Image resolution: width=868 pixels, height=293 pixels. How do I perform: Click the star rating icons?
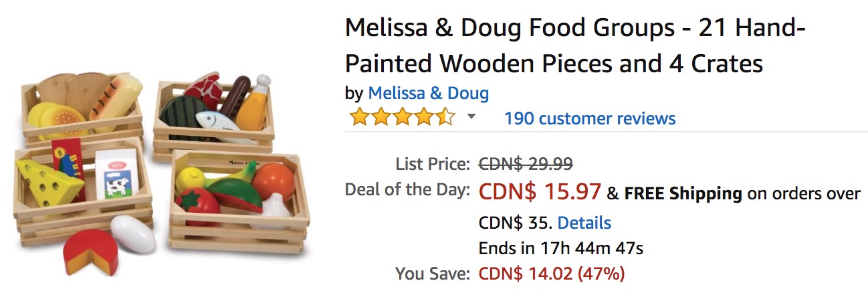[402, 118]
